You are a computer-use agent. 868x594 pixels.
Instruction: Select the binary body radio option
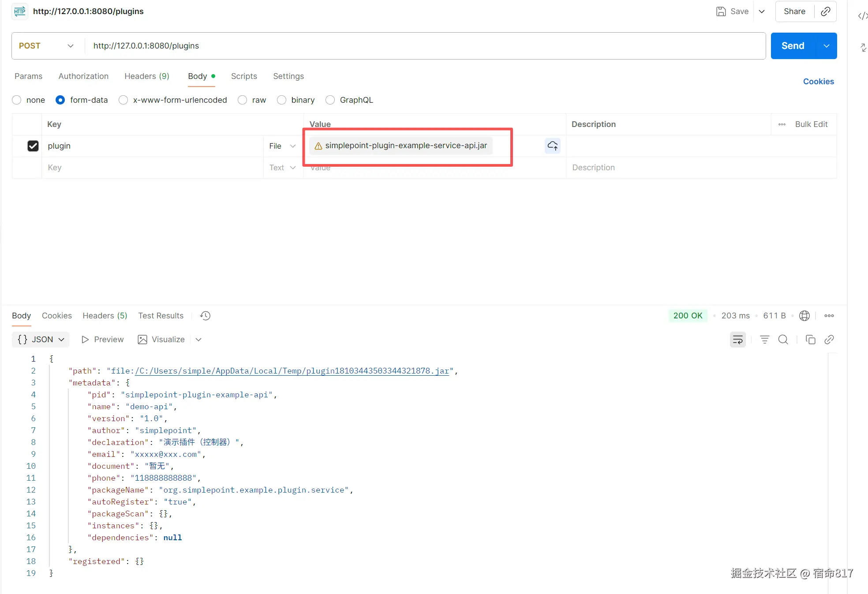(x=281, y=100)
